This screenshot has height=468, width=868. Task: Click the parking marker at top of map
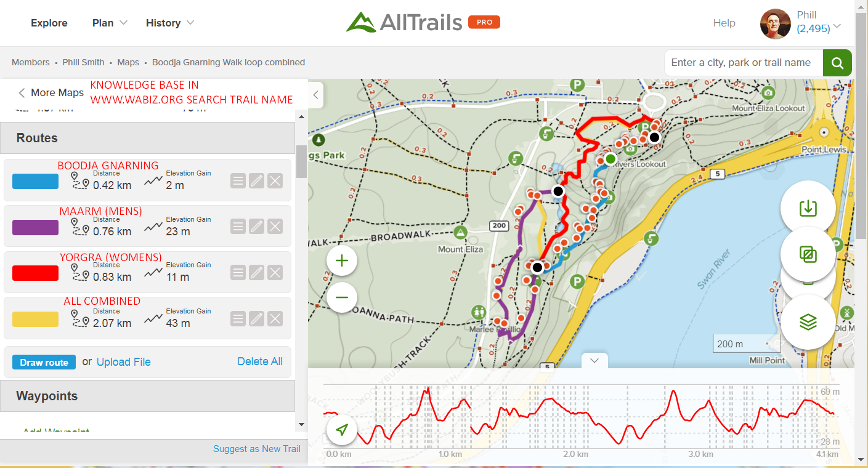click(577, 85)
